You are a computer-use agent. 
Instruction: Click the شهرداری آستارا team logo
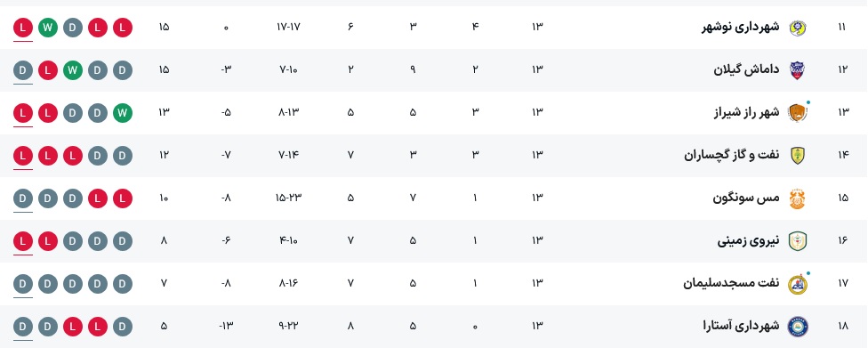(x=797, y=326)
